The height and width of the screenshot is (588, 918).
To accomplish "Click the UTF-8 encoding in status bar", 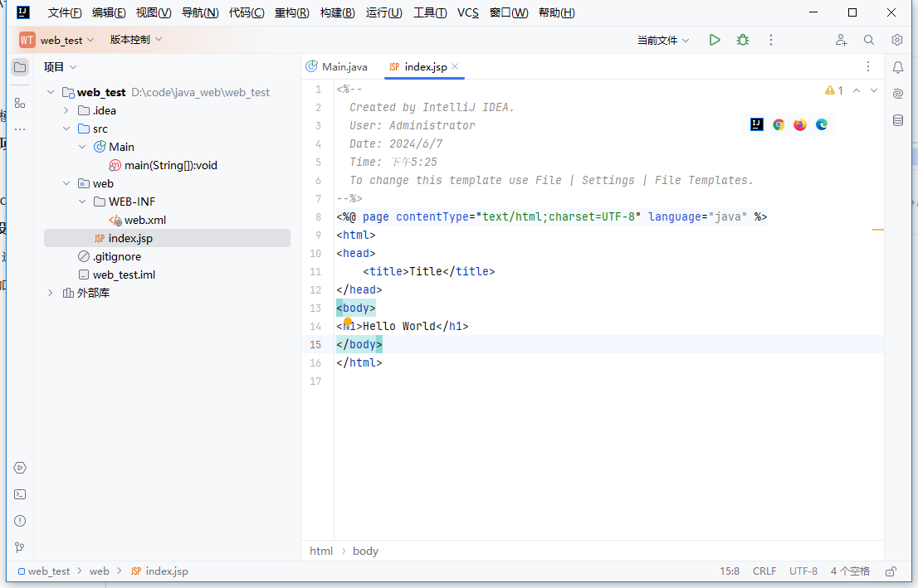I will point(803,571).
